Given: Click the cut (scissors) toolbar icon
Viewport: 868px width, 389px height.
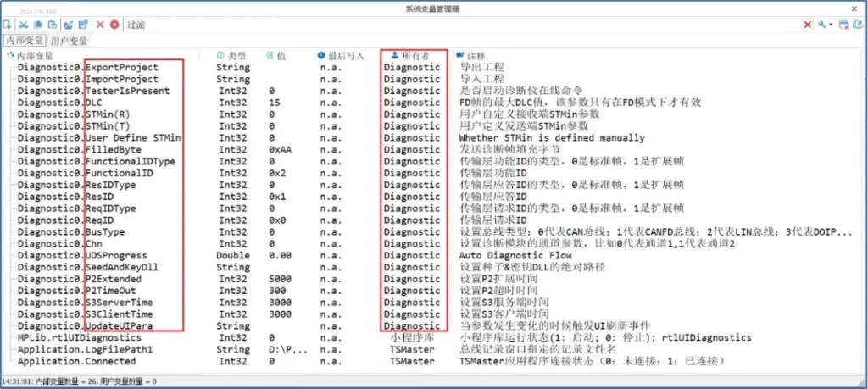Looking at the screenshot, I should click(x=25, y=25).
